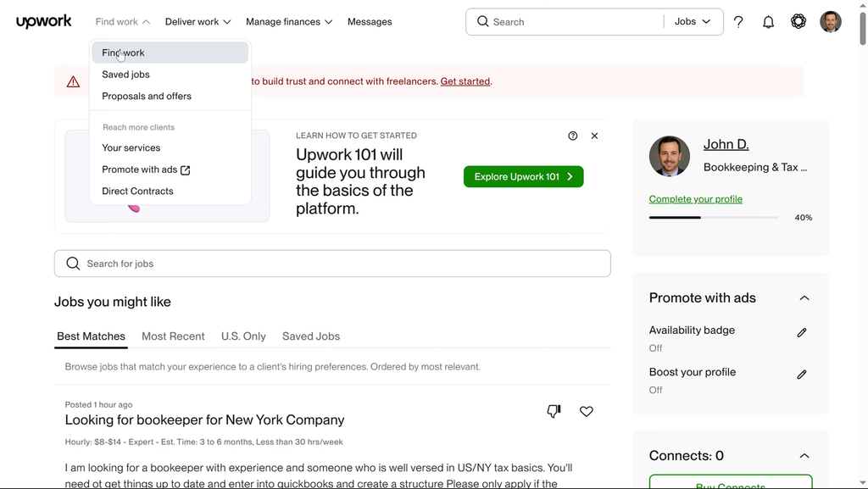Viewport: 868px width, 489px height.
Task: Expand the Deliver work menu
Action: tap(198, 22)
